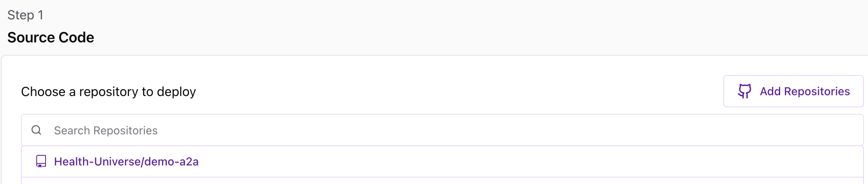Click the empty area between the title and Add Repositories
This screenshot has width=868, height=184.
point(459,92)
